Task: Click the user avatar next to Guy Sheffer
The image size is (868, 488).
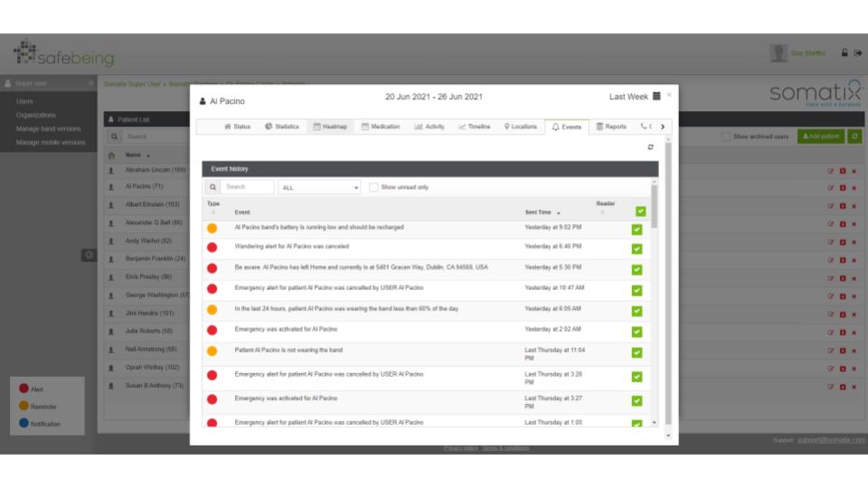Action: [x=778, y=53]
